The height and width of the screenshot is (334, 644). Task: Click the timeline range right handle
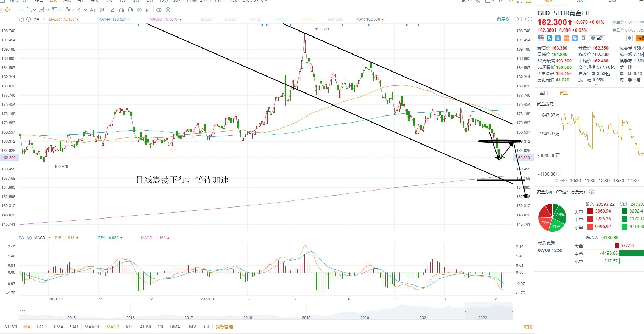(511, 311)
